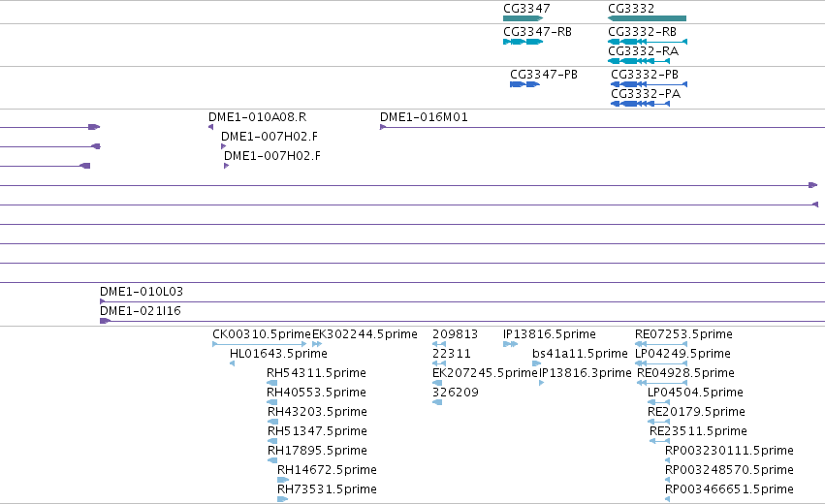This screenshot has width=825, height=504.
Task: Select the RH73531.5prime EST arrow
Action: point(282,499)
